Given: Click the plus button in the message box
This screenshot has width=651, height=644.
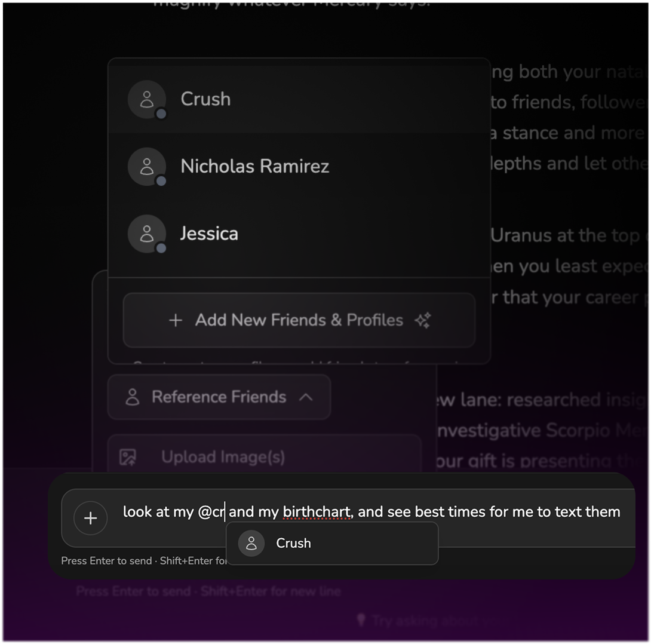Looking at the screenshot, I should (x=90, y=518).
